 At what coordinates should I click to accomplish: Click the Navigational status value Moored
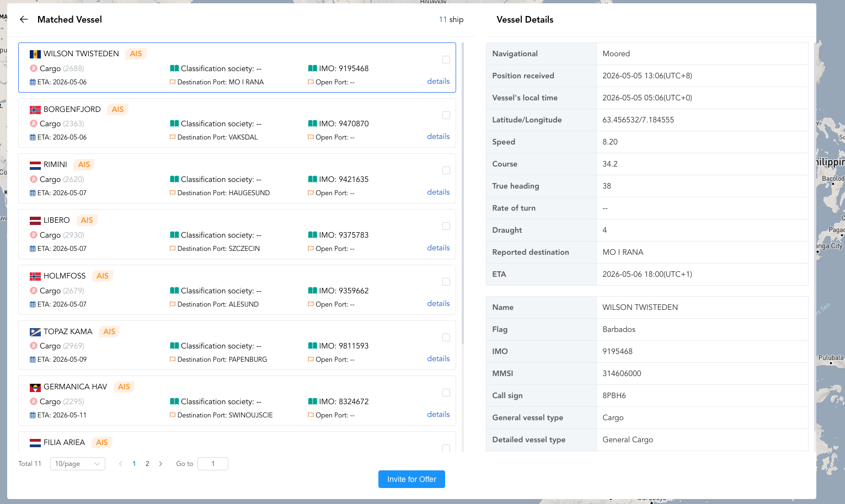pyautogui.click(x=616, y=53)
